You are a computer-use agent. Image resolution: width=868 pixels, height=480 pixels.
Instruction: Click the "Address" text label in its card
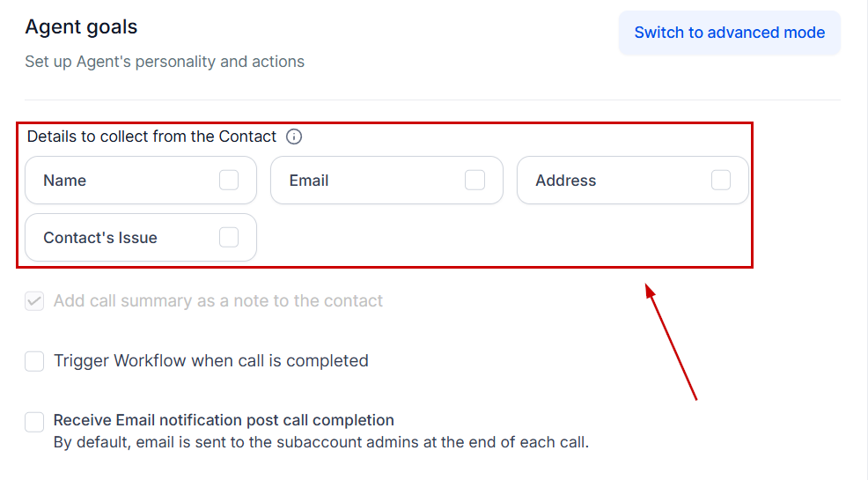(565, 181)
